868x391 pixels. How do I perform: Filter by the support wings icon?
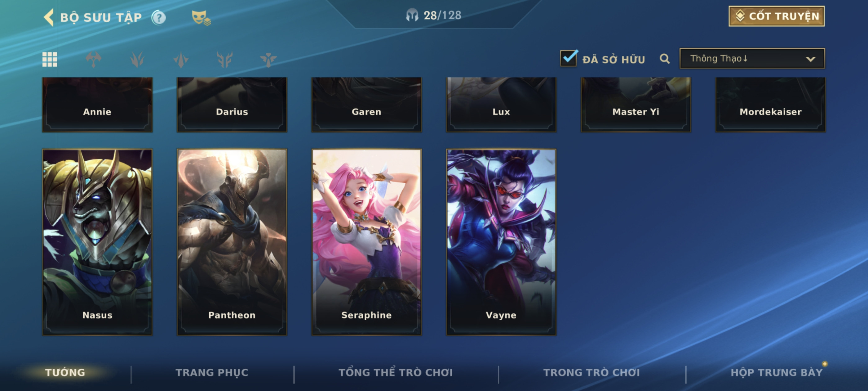[x=268, y=60]
